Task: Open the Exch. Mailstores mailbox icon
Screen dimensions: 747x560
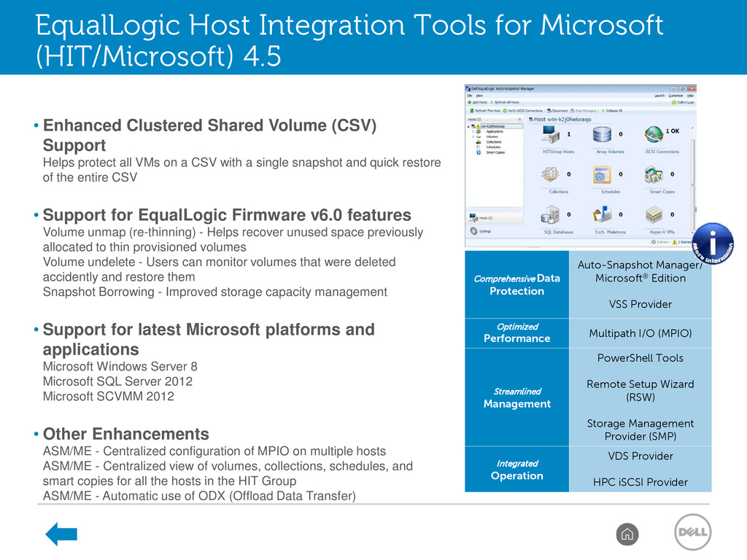Action: [602, 214]
